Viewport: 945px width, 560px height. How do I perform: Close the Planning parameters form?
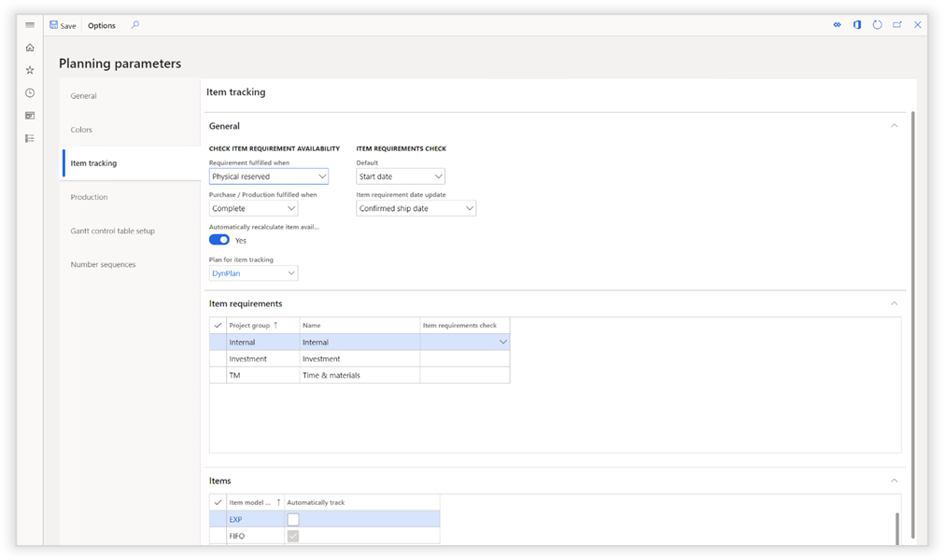click(917, 24)
